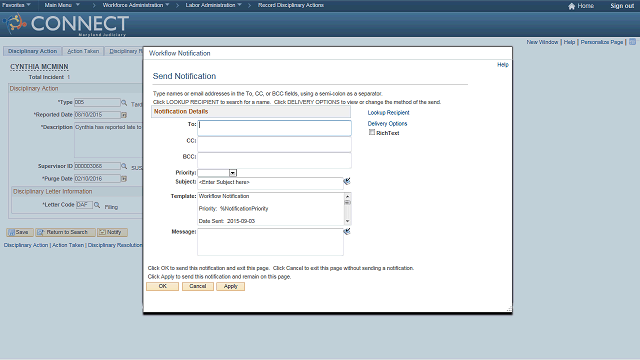Open lookup magnifier beside Letter Code
Image resolution: width=640 pixels, height=360 pixels.
click(x=97, y=205)
